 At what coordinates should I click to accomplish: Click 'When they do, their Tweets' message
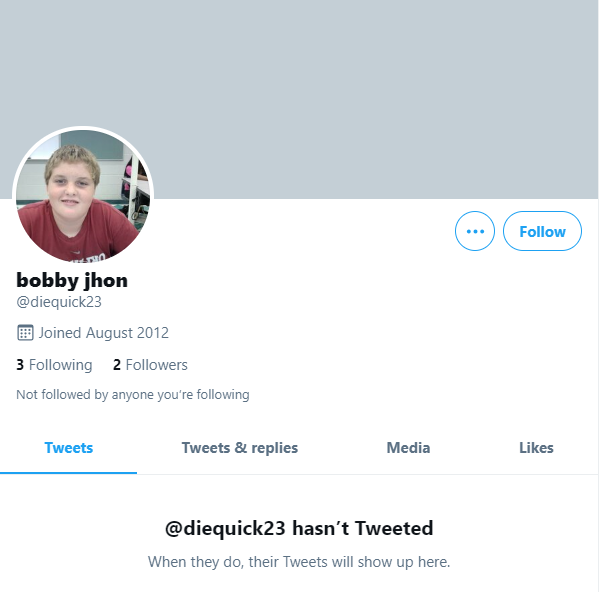299,562
